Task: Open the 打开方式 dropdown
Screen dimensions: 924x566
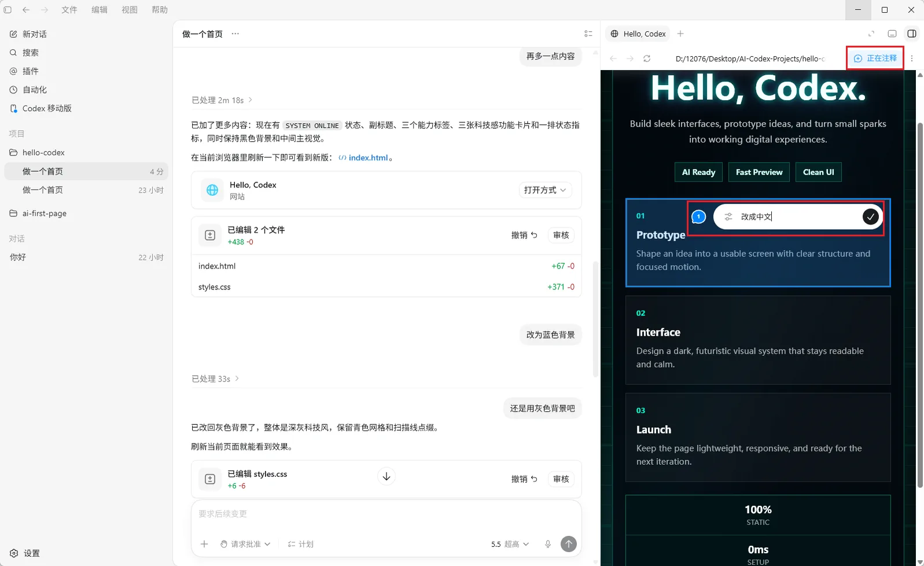Action: point(545,190)
